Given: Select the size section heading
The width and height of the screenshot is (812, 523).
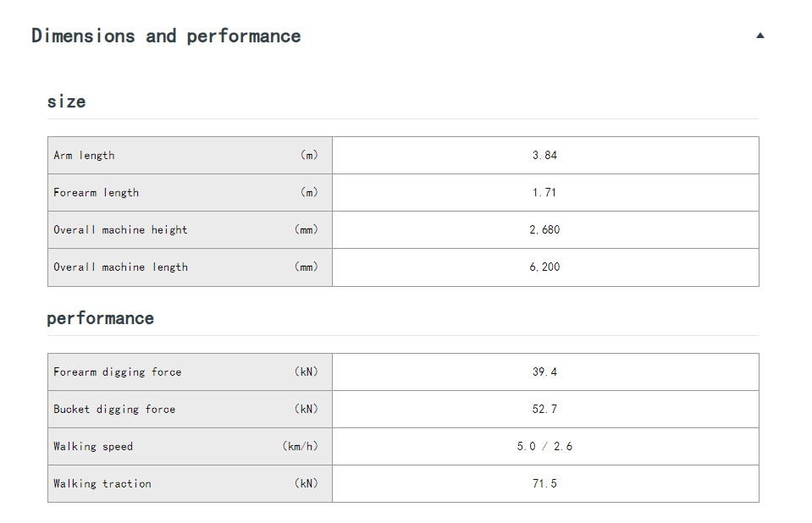Looking at the screenshot, I should [x=66, y=102].
